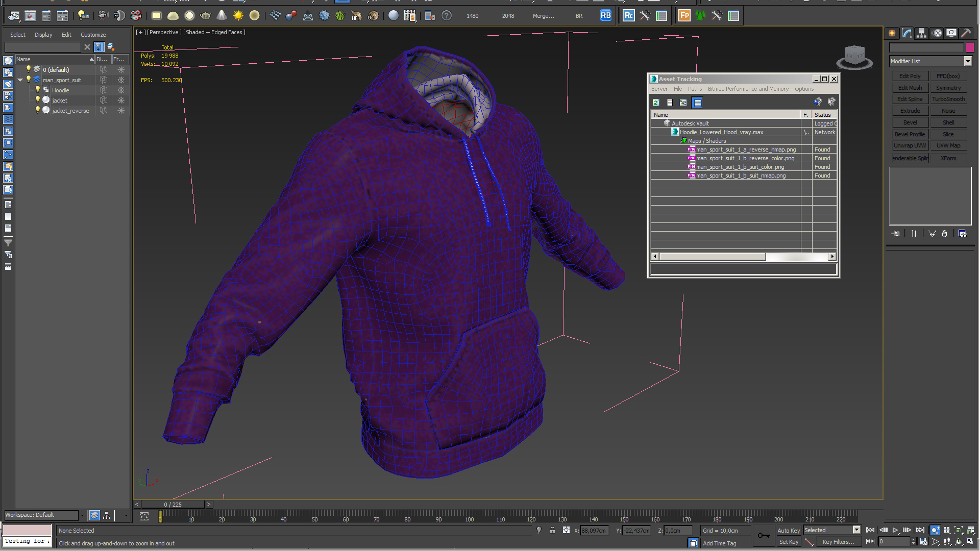980x551 pixels.
Task: Click Merge button in toolbar
Action: point(545,15)
